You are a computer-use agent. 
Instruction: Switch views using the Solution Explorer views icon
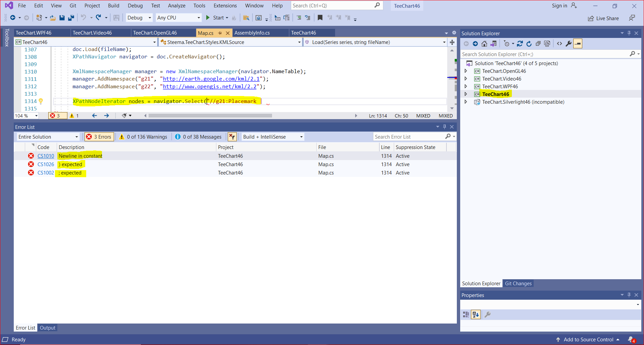click(x=493, y=44)
